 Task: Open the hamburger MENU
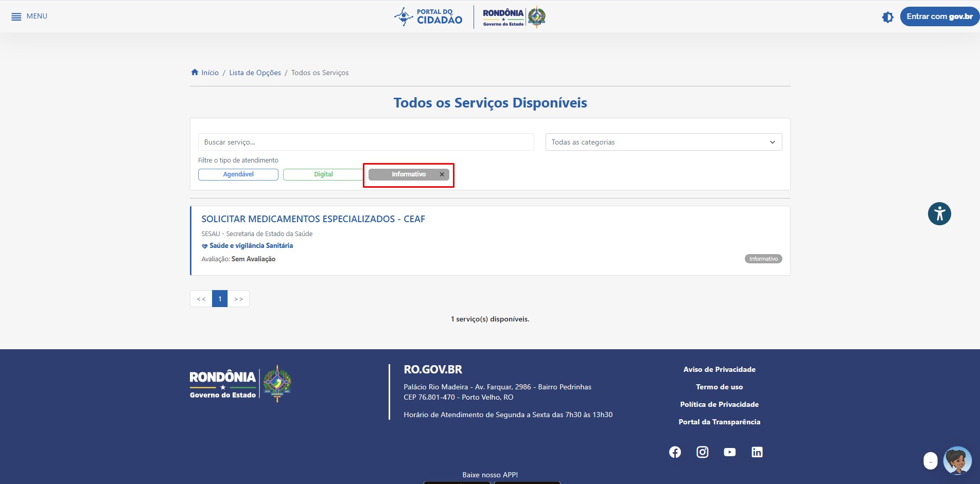tap(29, 16)
